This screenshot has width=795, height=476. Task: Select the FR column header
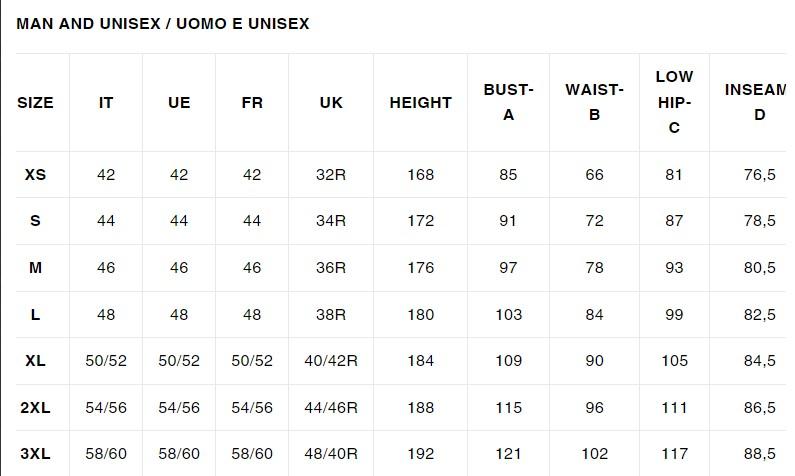click(252, 103)
